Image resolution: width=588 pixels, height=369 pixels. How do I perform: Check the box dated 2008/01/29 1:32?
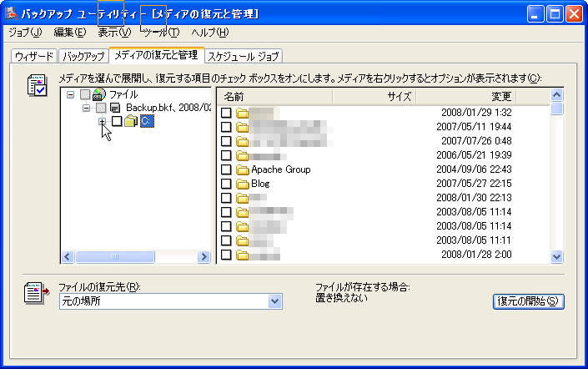[x=226, y=113]
